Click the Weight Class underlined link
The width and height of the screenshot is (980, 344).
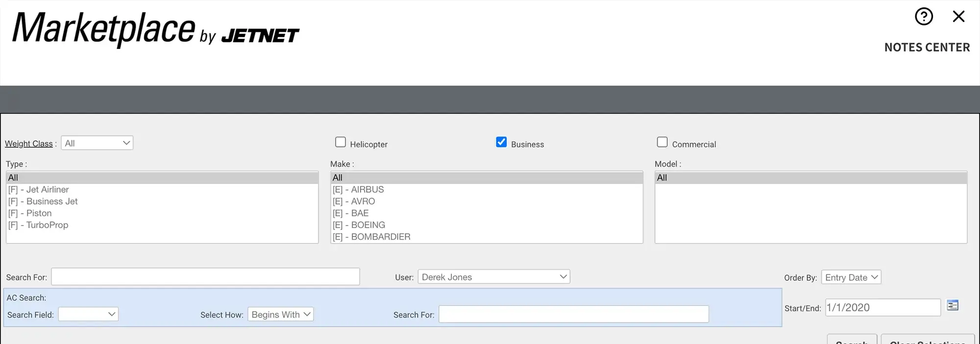pyautogui.click(x=29, y=144)
